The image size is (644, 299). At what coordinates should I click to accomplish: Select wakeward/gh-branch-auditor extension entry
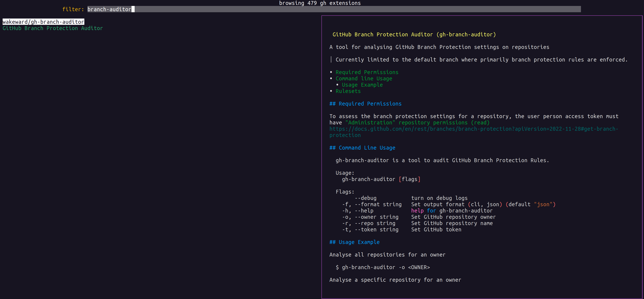click(43, 22)
